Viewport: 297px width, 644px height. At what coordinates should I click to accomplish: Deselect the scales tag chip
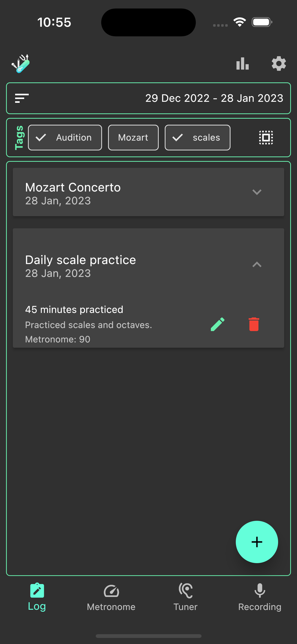coord(197,138)
